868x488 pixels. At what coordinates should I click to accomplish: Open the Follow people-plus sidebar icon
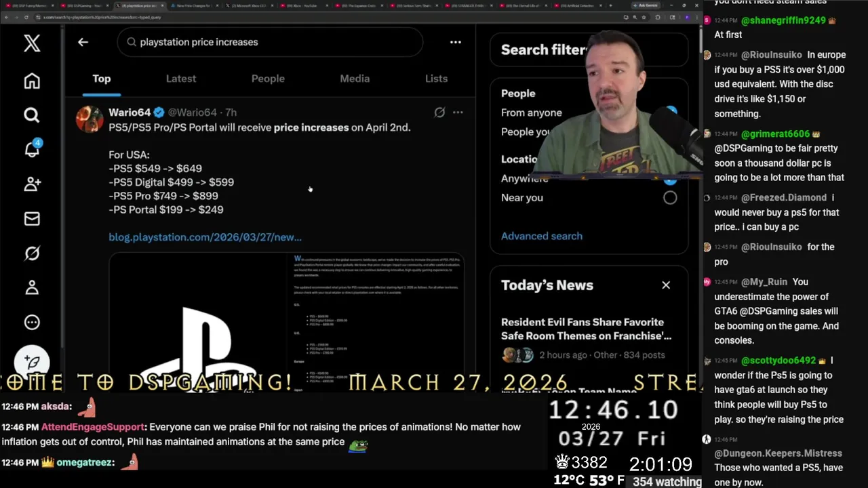32,184
